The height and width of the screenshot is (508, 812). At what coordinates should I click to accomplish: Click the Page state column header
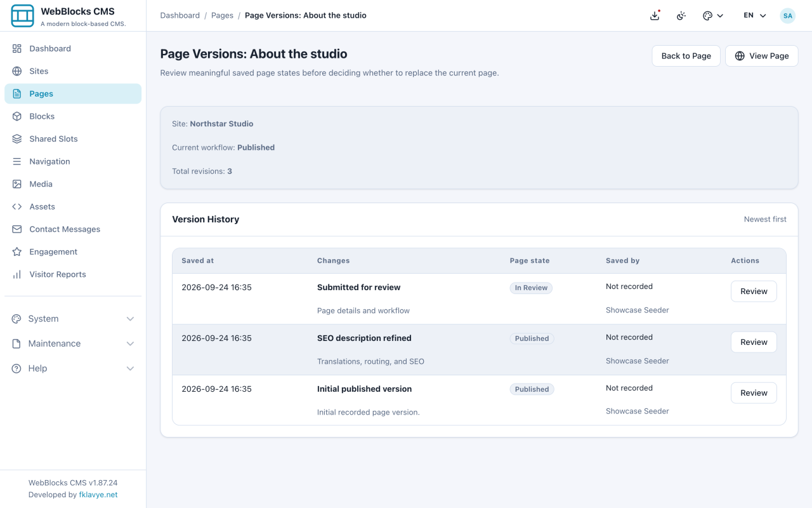pyautogui.click(x=530, y=261)
